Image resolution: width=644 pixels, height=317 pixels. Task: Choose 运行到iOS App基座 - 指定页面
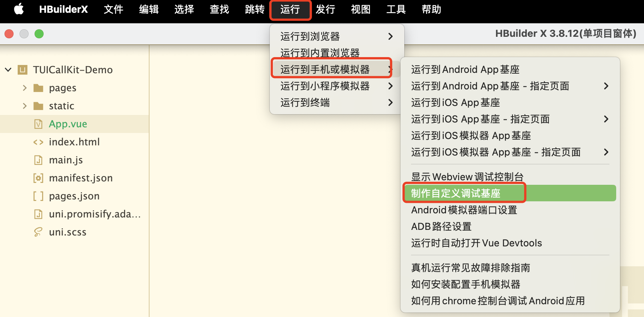(x=510, y=119)
